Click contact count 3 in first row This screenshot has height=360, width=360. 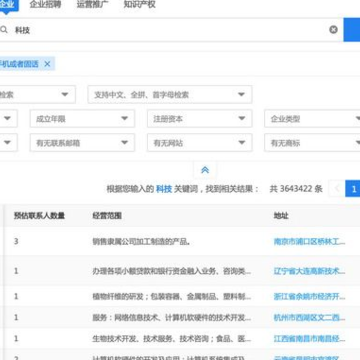(x=16, y=241)
